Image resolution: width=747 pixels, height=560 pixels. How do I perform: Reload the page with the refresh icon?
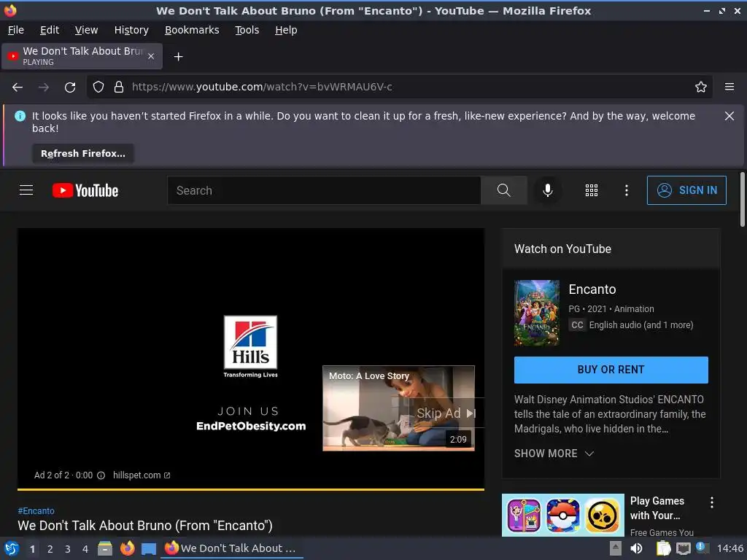[x=70, y=87]
